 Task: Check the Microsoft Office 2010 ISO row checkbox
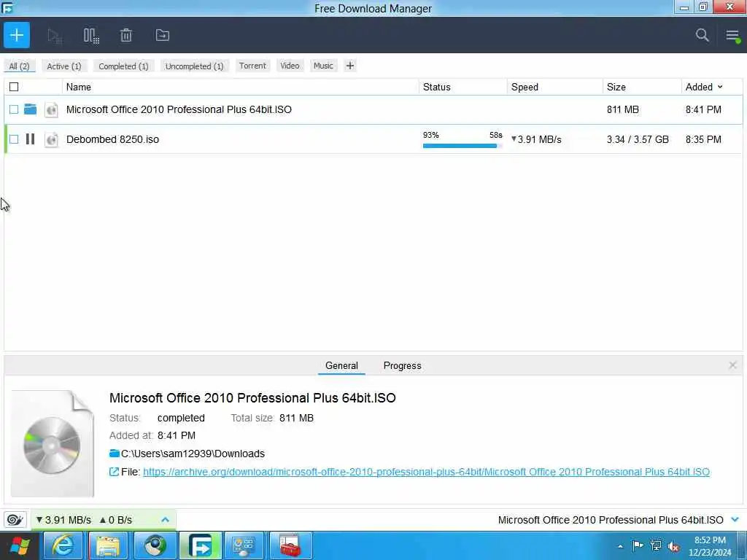pyautogui.click(x=14, y=109)
